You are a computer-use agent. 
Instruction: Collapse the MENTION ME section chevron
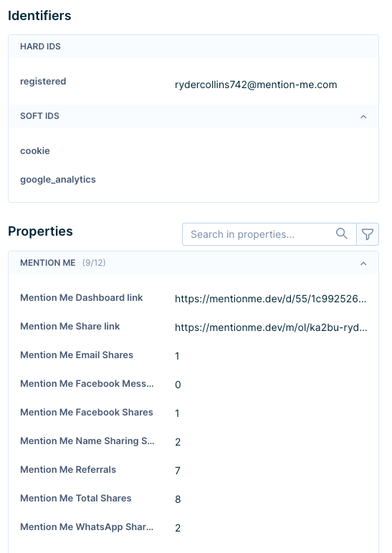363,264
